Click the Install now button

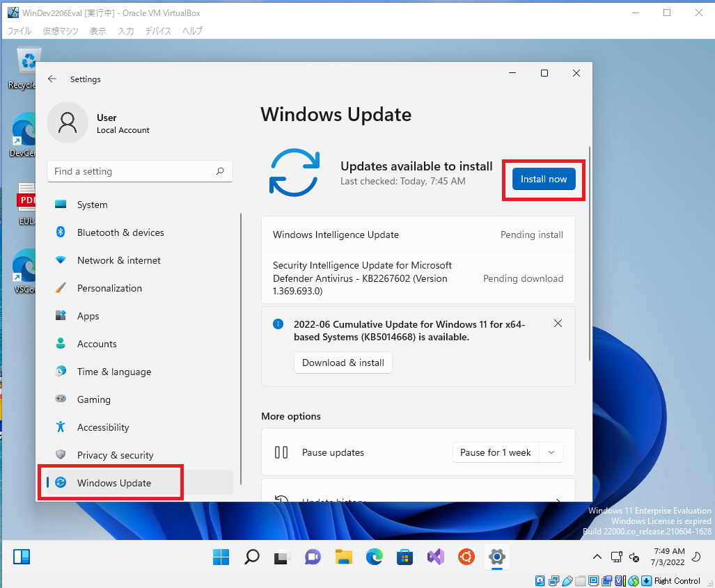coord(544,179)
